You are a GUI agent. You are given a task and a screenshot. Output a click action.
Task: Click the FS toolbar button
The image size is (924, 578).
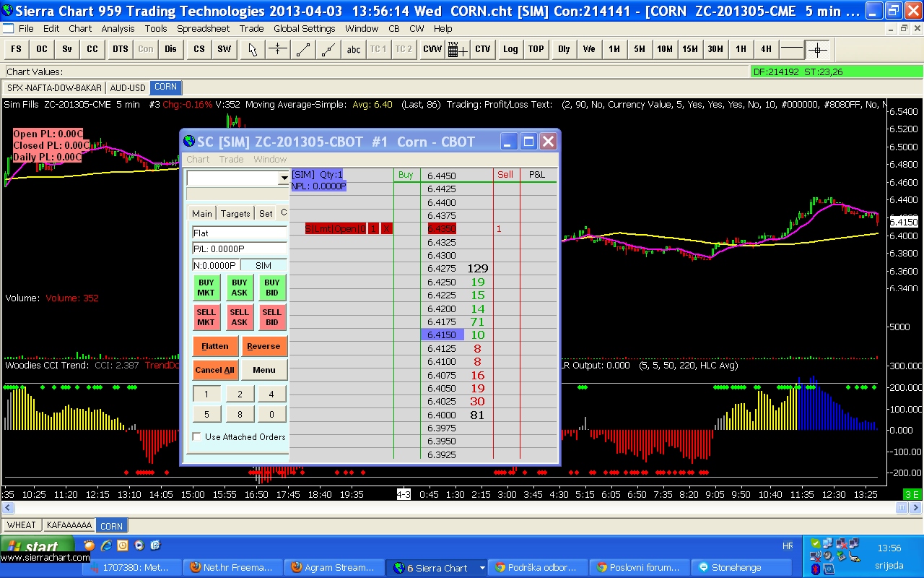tap(16, 49)
